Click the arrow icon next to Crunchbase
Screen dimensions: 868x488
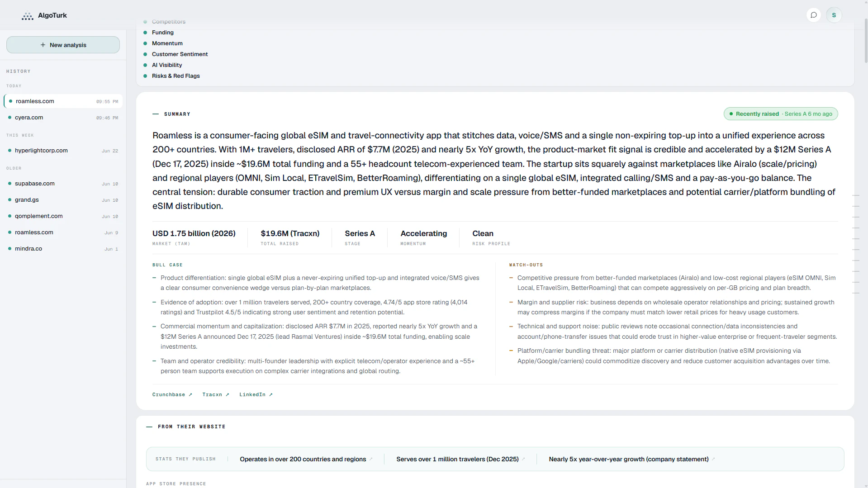tap(190, 395)
